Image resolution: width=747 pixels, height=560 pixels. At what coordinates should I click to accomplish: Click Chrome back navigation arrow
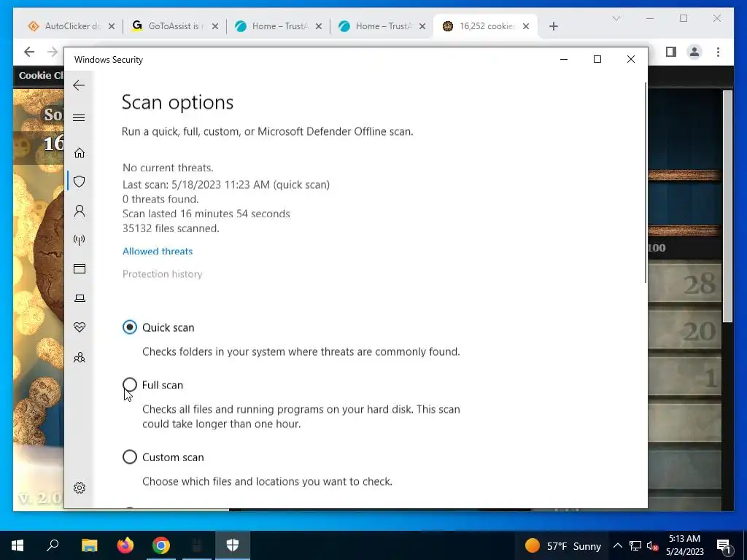click(29, 52)
